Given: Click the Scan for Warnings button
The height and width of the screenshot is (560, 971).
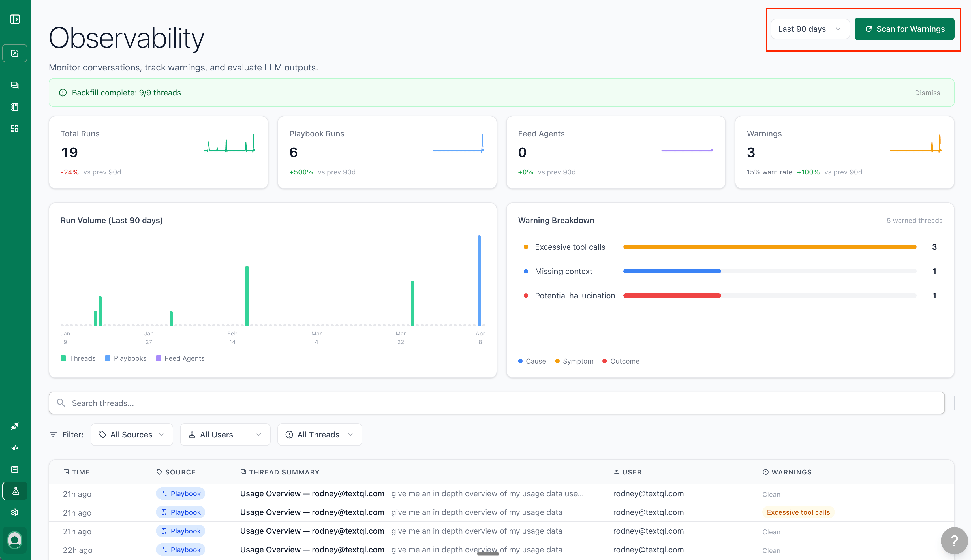Looking at the screenshot, I should tap(904, 29).
